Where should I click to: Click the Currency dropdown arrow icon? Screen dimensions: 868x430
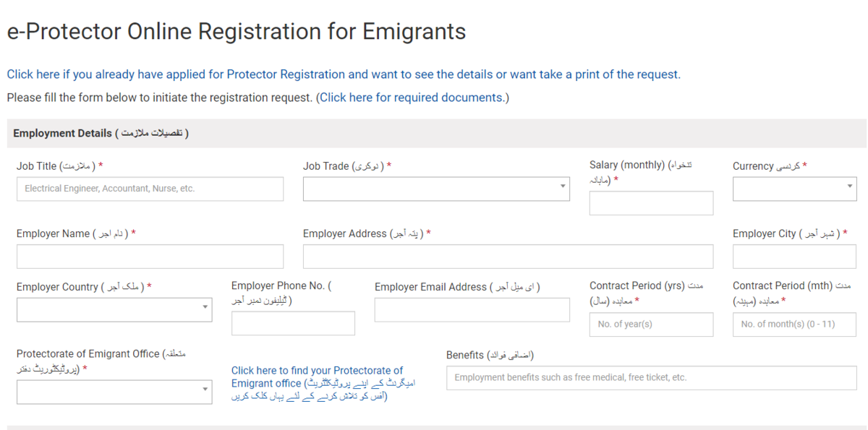click(x=850, y=186)
